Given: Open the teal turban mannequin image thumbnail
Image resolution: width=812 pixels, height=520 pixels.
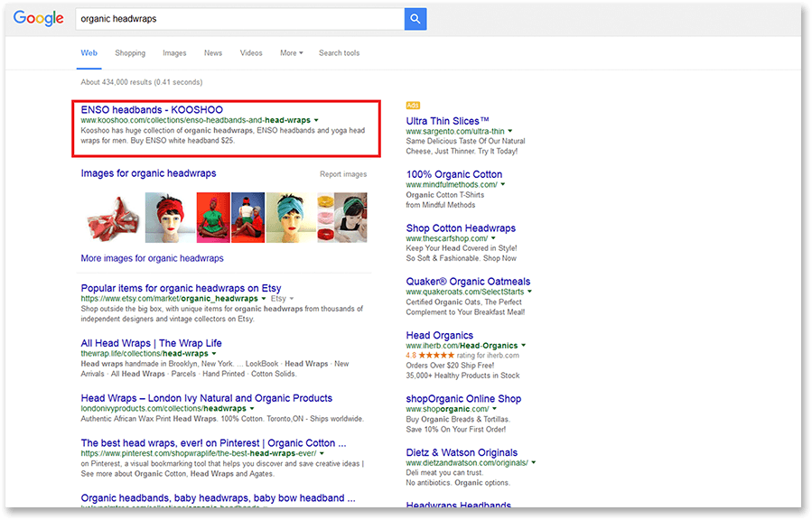Looking at the screenshot, I should coord(289,218).
